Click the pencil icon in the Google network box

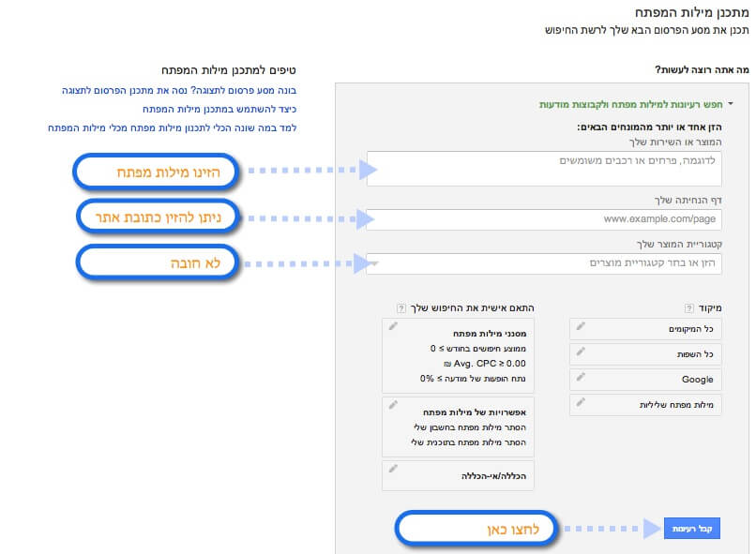coord(581,377)
